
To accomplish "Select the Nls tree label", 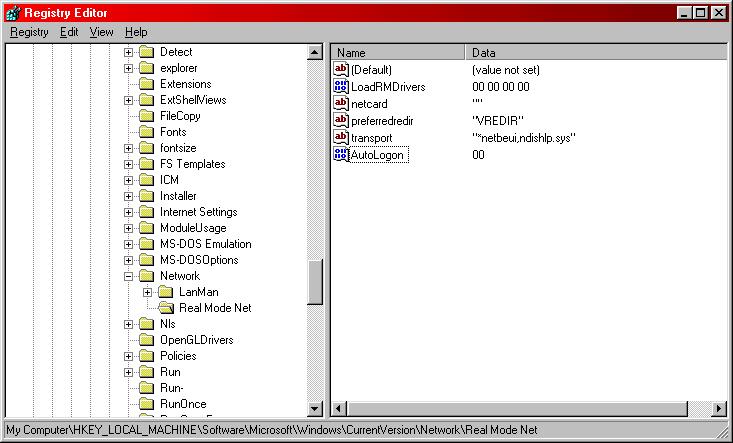I will (x=168, y=324).
